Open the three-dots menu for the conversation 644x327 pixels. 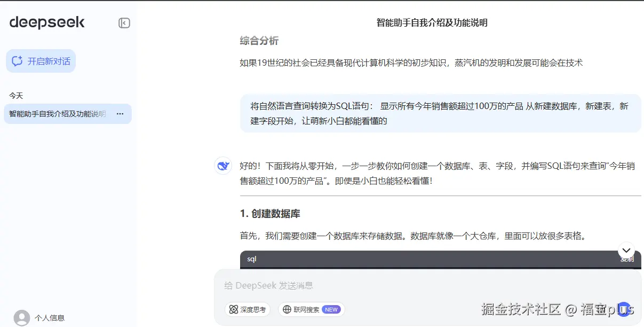click(x=120, y=114)
